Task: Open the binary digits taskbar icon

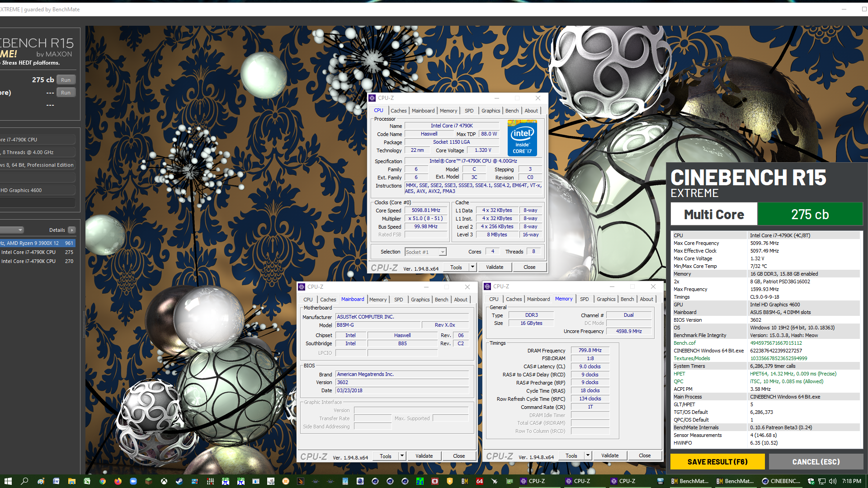Action: click(210, 481)
